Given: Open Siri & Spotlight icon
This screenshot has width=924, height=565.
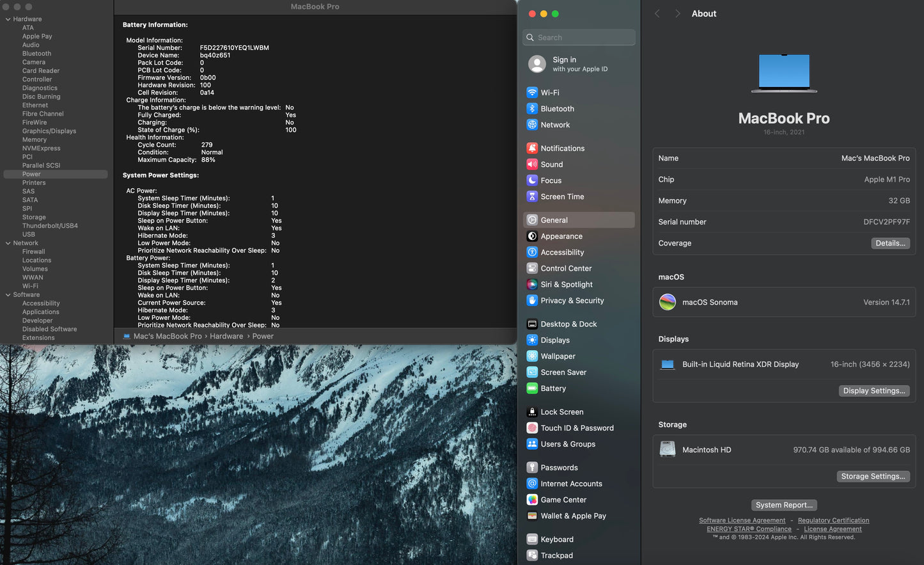Looking at the screenshot, I should click(532, 284).
